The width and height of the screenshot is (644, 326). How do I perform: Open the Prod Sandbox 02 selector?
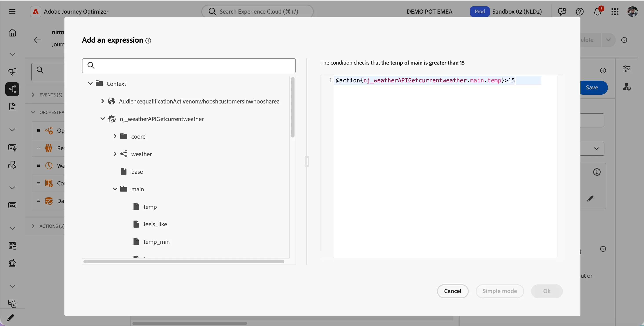point(506,11)
